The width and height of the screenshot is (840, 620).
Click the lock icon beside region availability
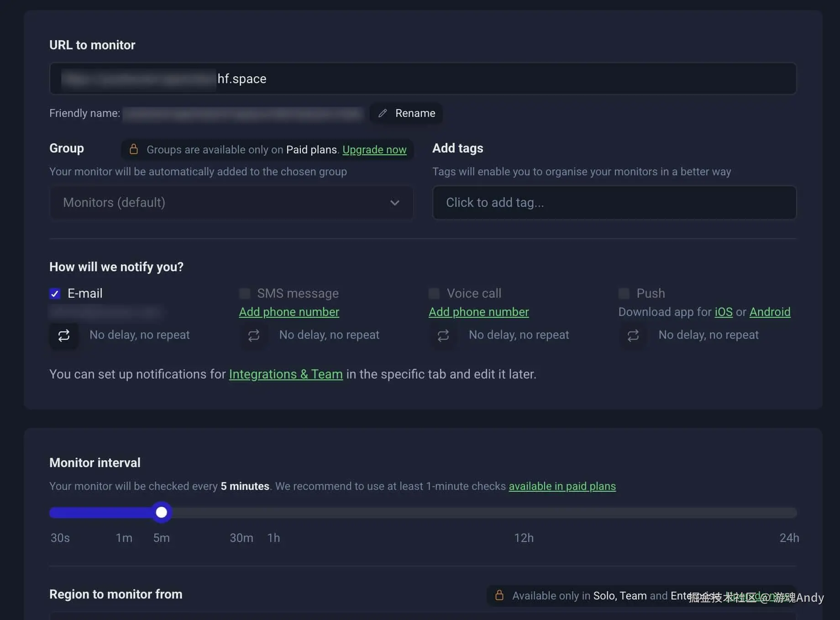click(x=499, y=595)
